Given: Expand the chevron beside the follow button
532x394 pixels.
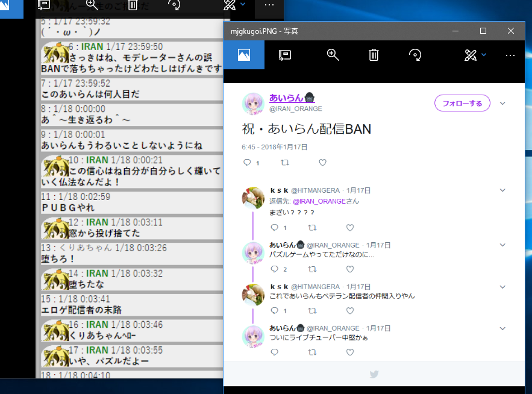Looking at the screenshot, I should pyautogui.click(x=503, y=103).
